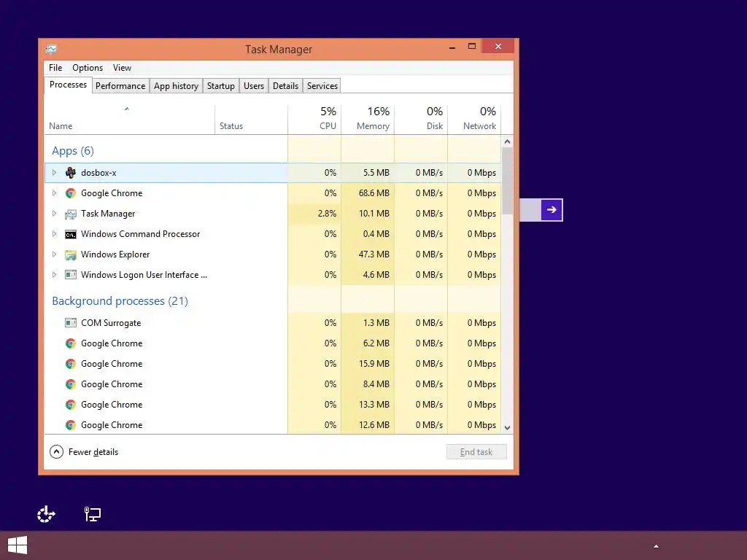Select the 68.6 MB memory cell

(368, 193)
